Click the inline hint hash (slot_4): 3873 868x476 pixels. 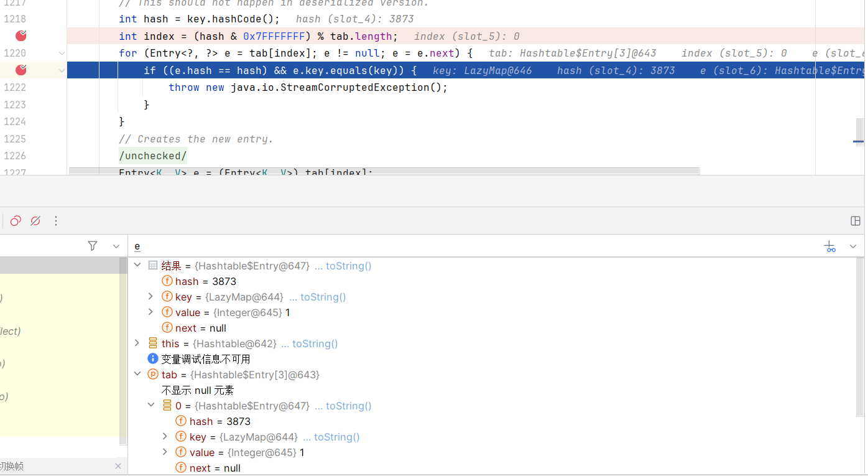354,19
